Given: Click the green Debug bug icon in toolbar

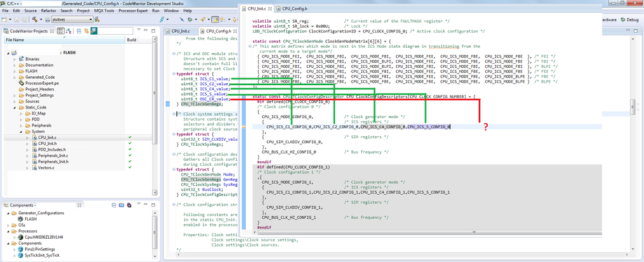Looking at the screenshot, I should 190,19.
